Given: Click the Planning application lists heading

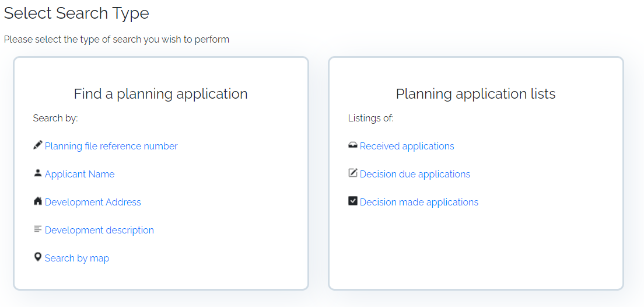Looking at the screenshot, I should pos(475,94).
